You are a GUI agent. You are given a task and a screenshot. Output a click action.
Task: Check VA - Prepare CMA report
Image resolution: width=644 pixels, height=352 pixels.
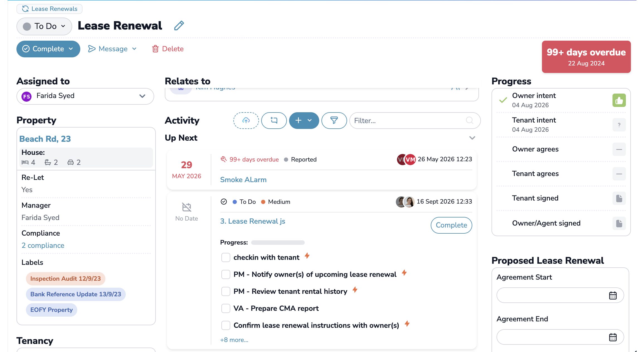(226, 308)
